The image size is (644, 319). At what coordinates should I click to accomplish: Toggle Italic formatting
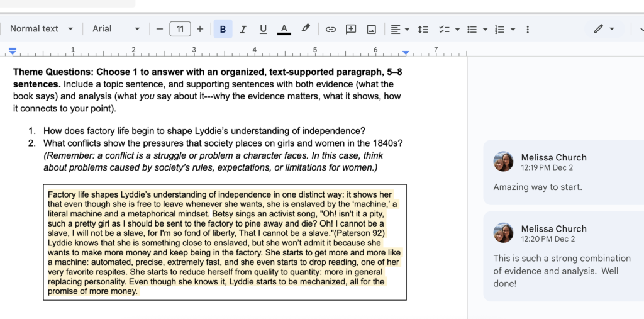(x=243, y=29)
